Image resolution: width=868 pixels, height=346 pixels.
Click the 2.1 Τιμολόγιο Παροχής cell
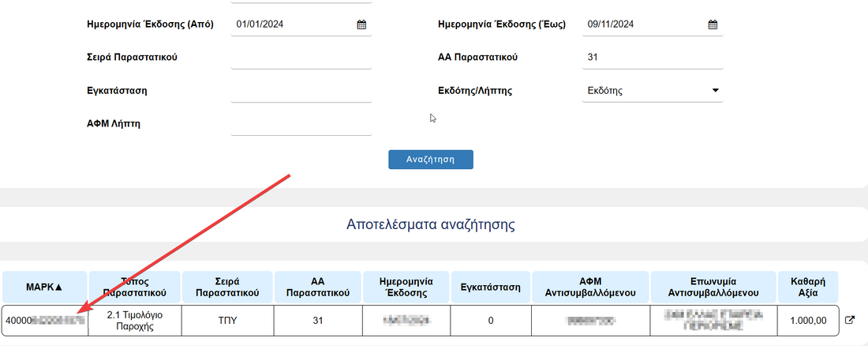click(134, 321)
